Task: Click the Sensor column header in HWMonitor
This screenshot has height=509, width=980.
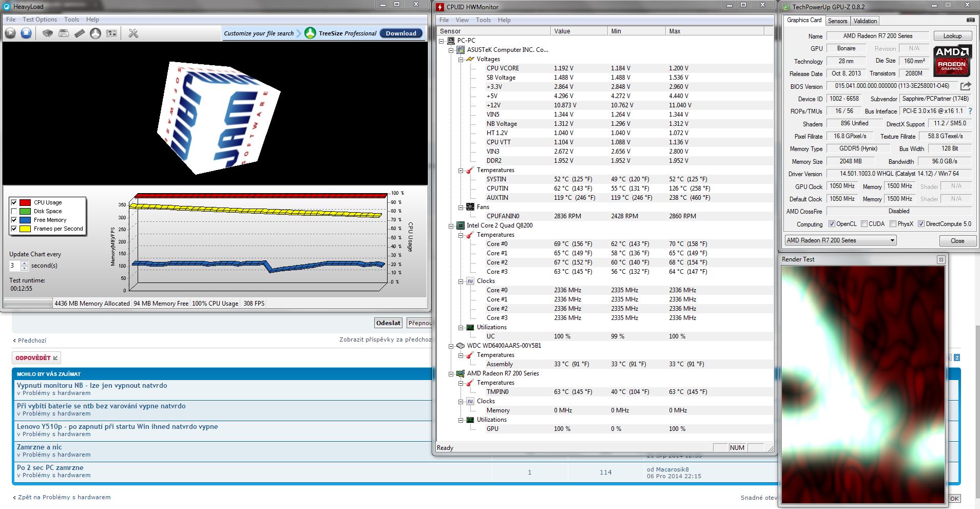Action: [493, 31]
